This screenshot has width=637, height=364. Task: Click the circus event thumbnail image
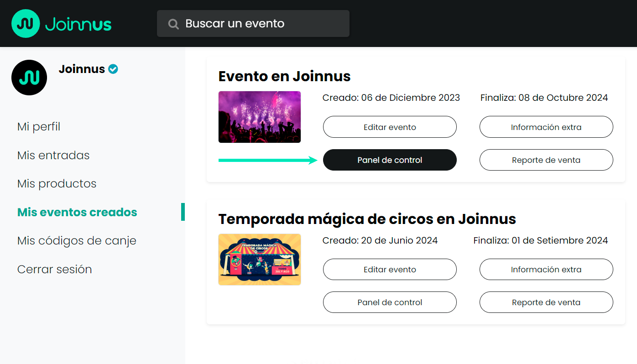pyautogui.click(x=259, y=259)
